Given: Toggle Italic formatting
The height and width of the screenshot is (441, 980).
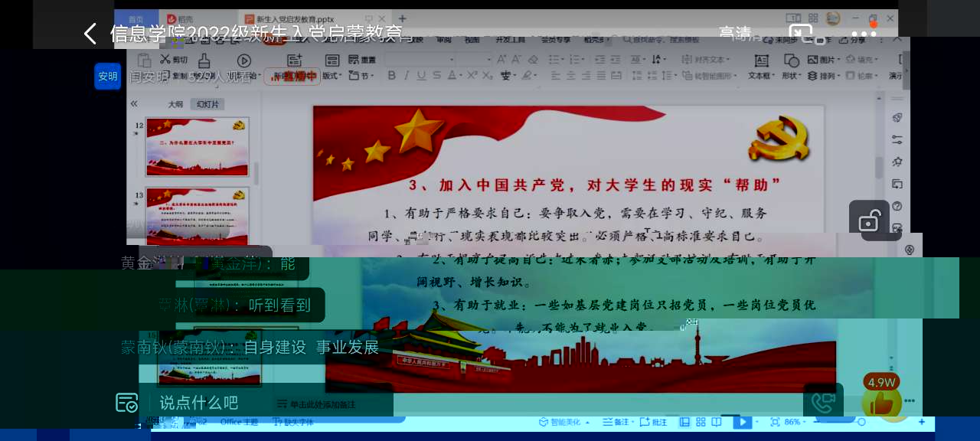Looking at the screenshot, I should pyautogui.click(x=407, y=75).
